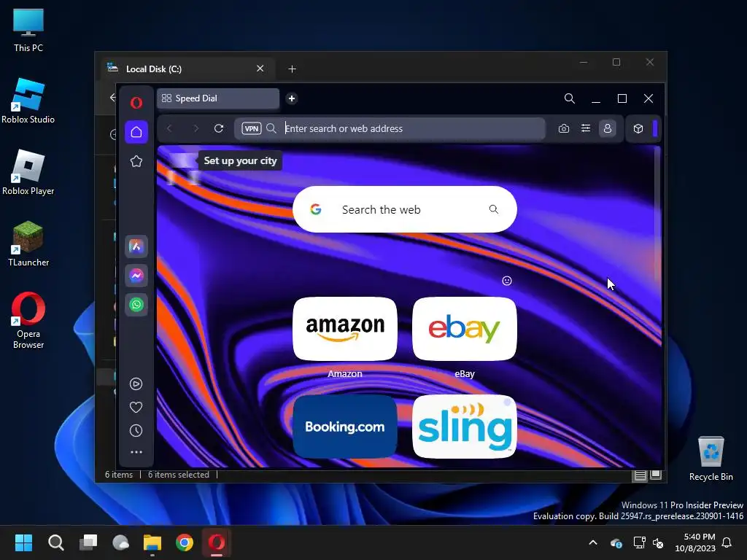Open the notifications bell
This screenshot has height=560, width=747.
coord(727,542)
